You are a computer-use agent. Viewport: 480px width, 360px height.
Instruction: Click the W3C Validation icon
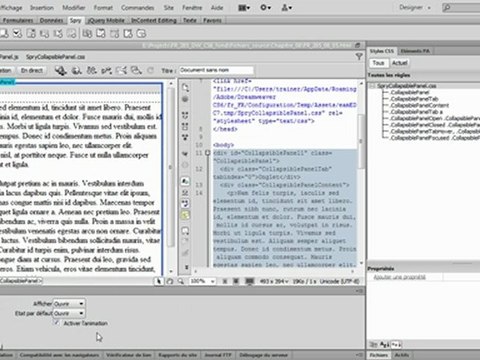click(107, 70)
